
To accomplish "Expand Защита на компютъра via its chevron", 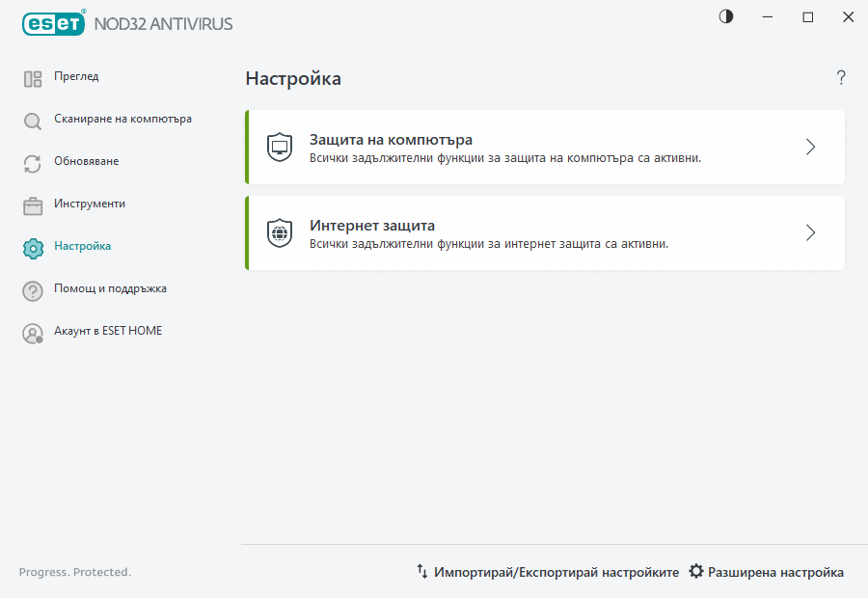I will (810, 147).
